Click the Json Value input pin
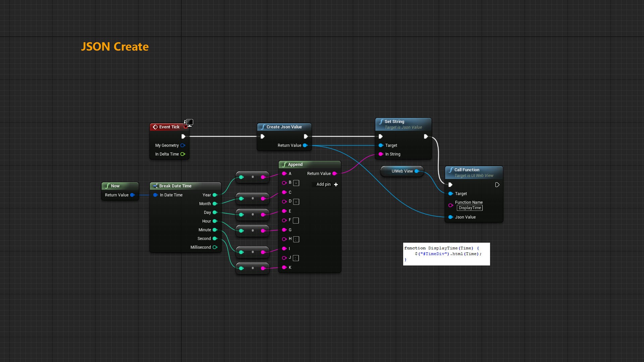Viewport: 644px width, 362px height. click(x=450, y=217)
